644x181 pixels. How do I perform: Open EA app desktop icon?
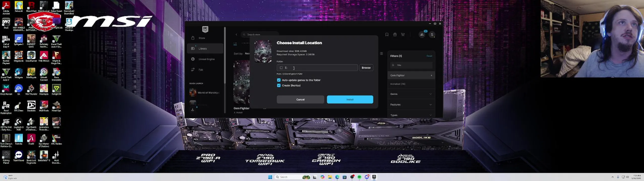coord(19,90)
